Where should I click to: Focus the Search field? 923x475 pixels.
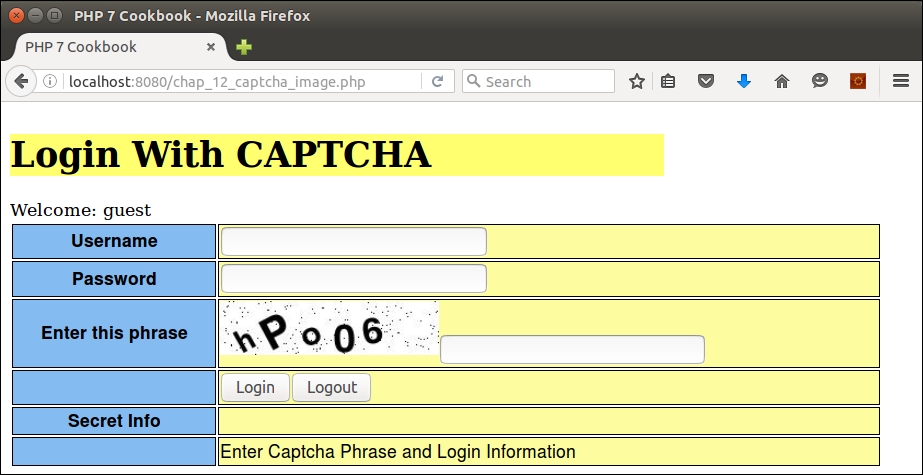point(538,81)
